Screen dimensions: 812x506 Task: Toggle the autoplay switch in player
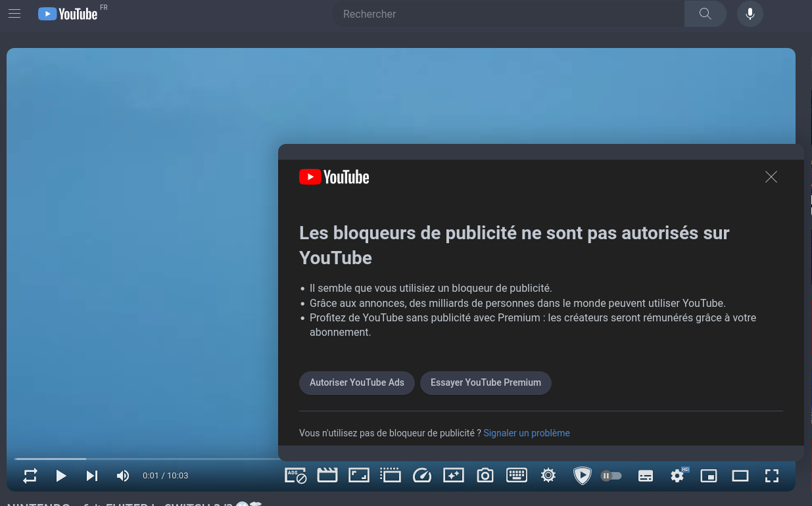(611, 476)
